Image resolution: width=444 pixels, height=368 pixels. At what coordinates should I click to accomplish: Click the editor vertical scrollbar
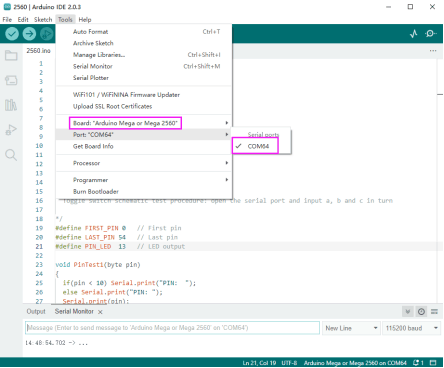point(440,180)
